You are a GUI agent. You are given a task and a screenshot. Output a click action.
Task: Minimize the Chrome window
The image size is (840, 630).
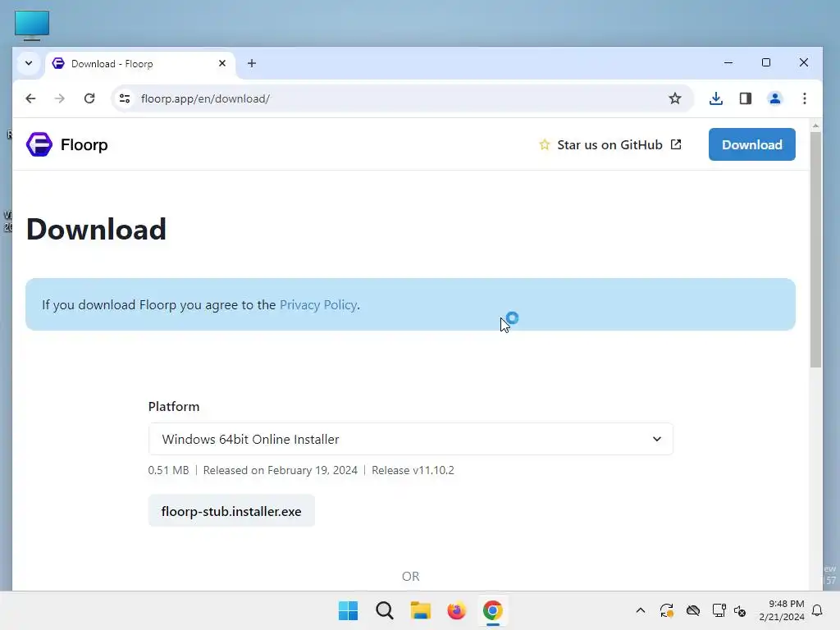728,62
